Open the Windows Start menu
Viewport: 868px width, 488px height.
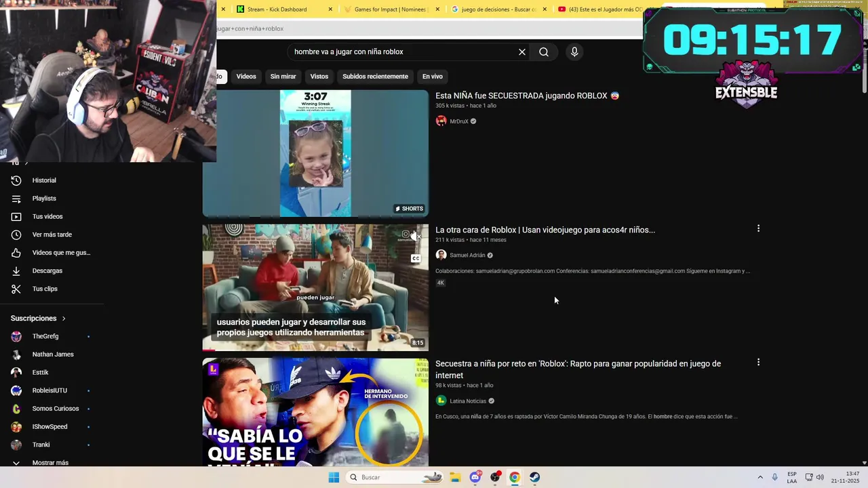click(334, 477)
